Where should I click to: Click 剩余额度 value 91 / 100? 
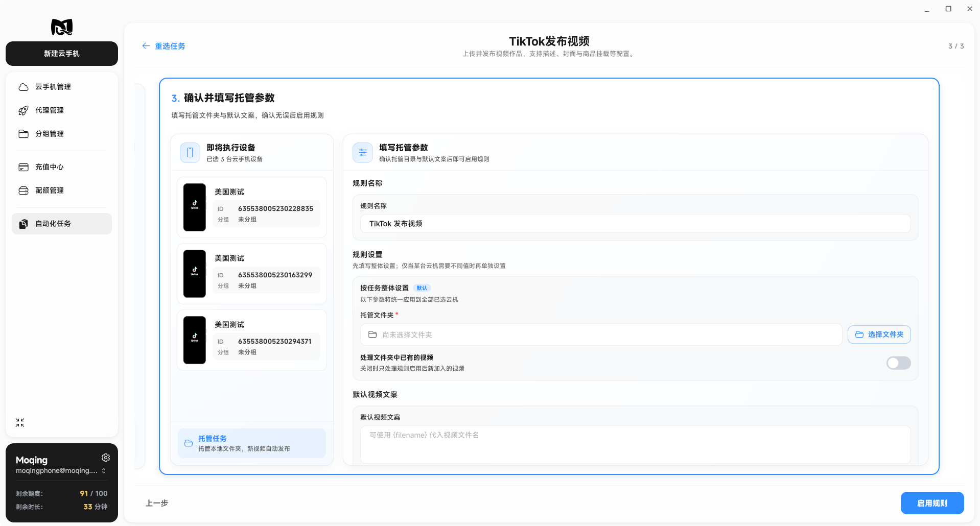(94, 493)
